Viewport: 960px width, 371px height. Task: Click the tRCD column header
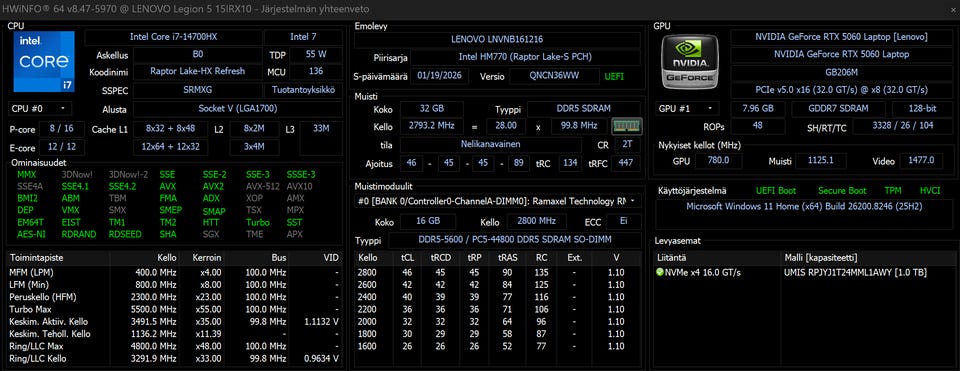(441, 258)
